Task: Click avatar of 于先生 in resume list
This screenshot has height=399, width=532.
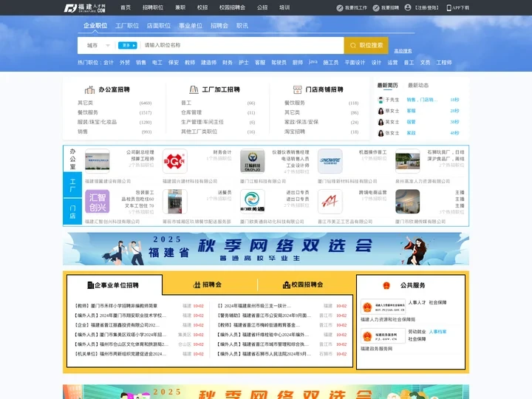Action: pyautogui.click(x=381, y=100)
